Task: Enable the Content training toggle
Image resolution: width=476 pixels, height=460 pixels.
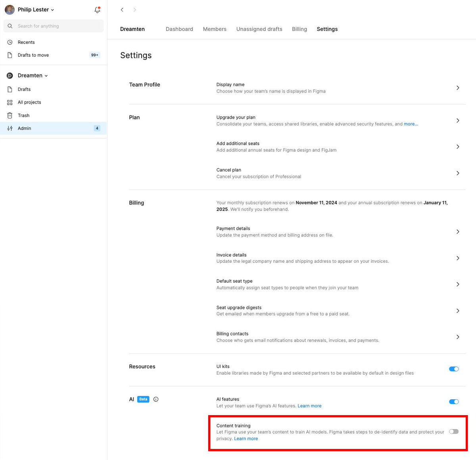Action: point(454,431)
